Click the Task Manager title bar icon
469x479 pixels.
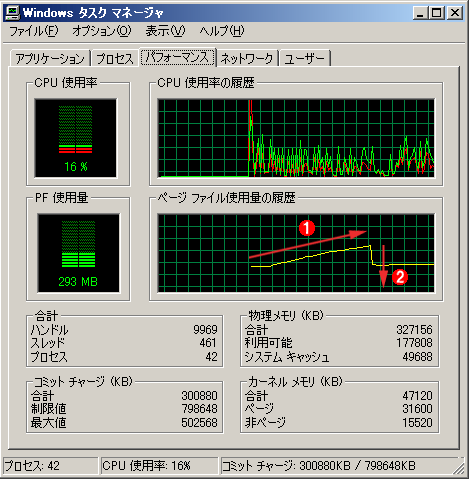pyautogui.click(x=12, y=13)
